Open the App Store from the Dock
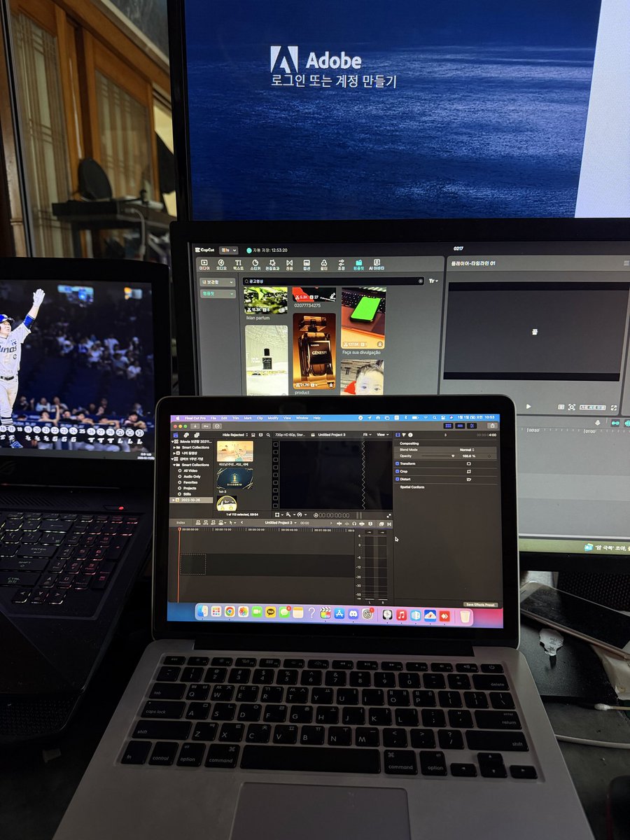 point(339,613)
